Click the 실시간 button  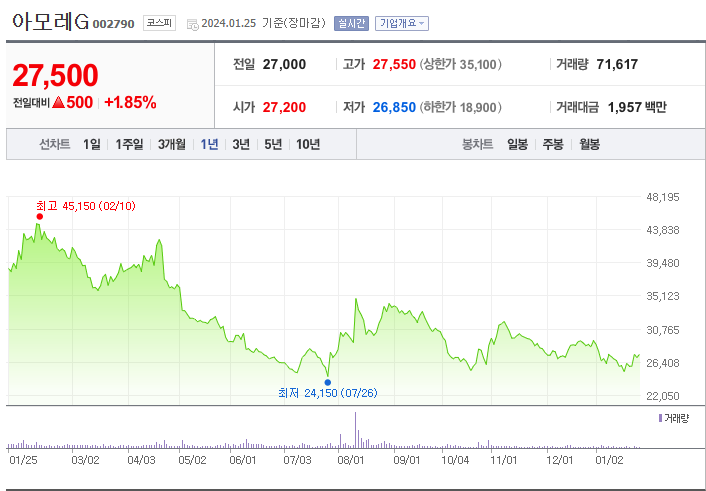[351, 23]
